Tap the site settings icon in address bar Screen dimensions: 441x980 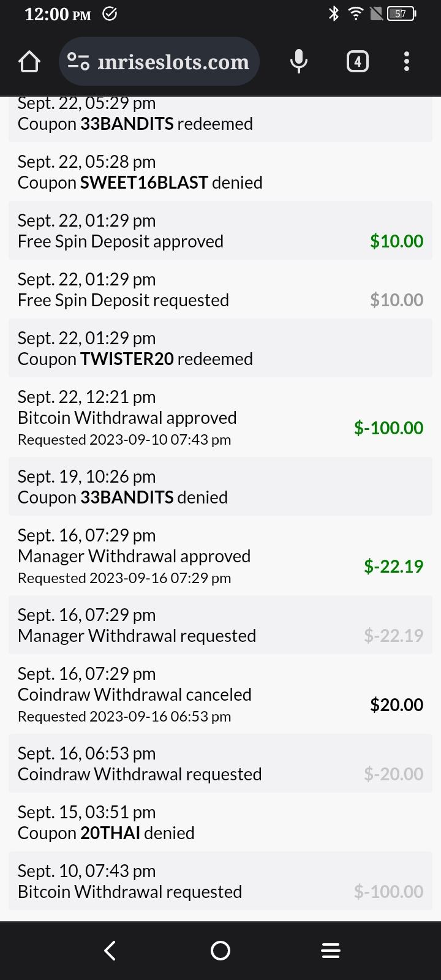tap(78, 62)
